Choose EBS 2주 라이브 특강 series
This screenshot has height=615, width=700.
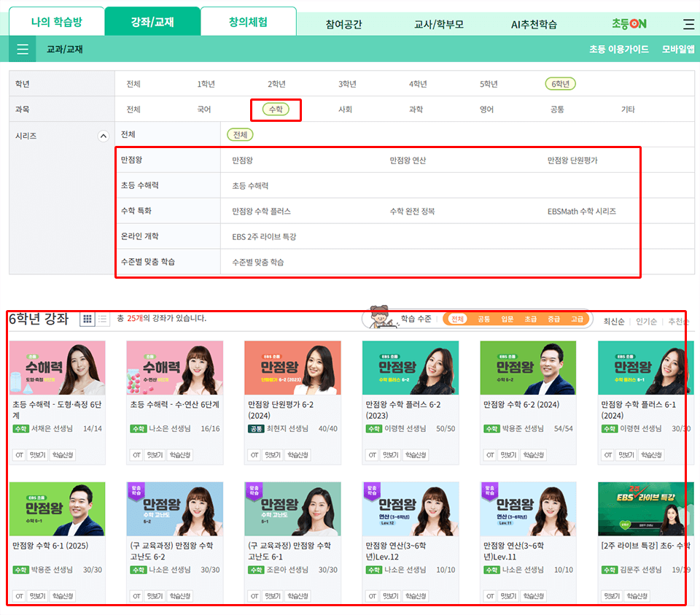[x=264, y=236]
